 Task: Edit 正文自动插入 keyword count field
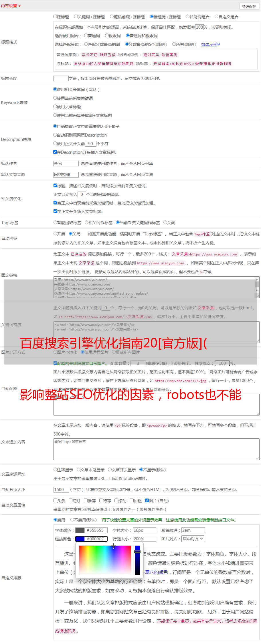point(82,194)
